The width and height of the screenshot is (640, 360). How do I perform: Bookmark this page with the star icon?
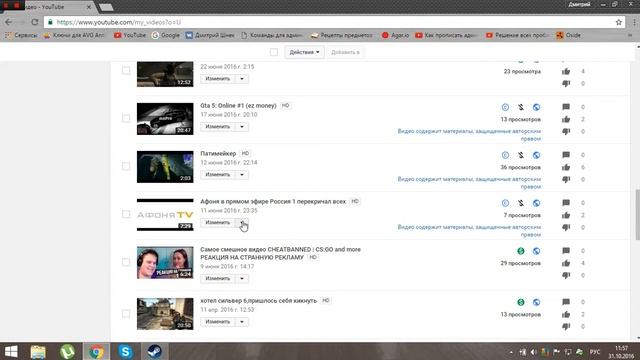tap(619, 22)
